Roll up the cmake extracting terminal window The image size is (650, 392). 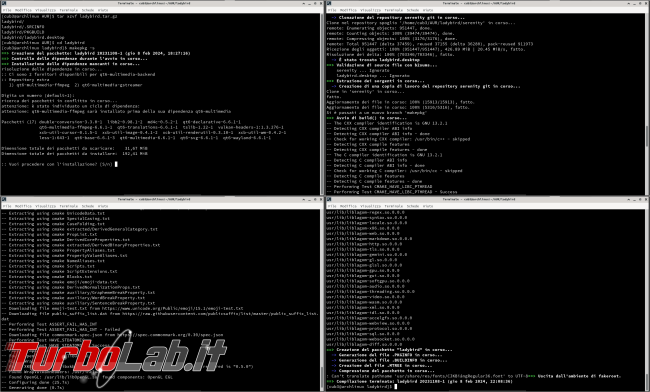(x=303, y=199)
